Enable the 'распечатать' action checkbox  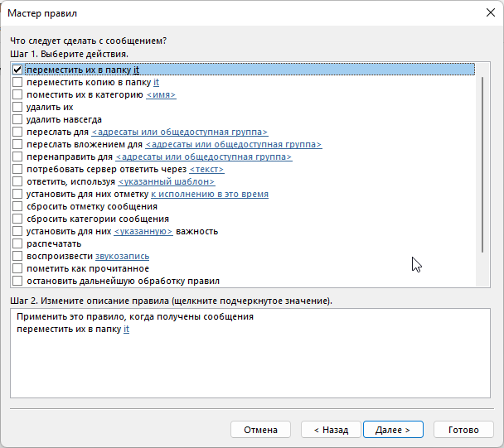tap(17, 244)
